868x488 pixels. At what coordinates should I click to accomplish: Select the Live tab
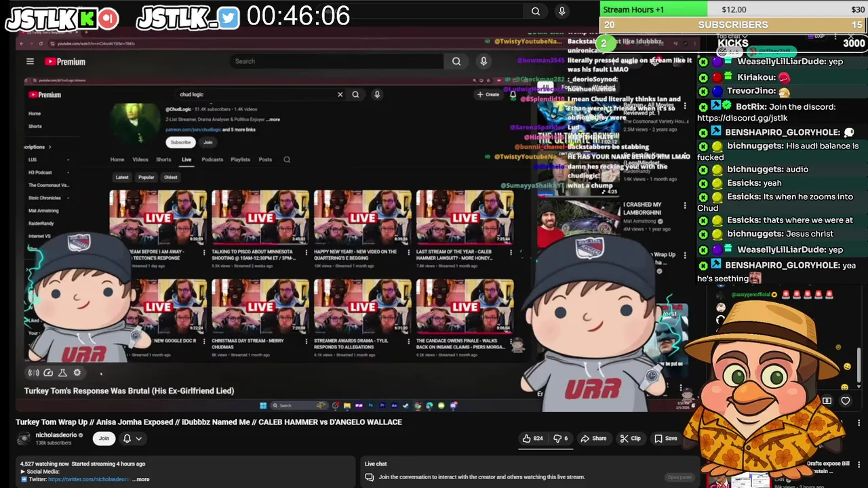pyautogui.click(x=186, y=160)
